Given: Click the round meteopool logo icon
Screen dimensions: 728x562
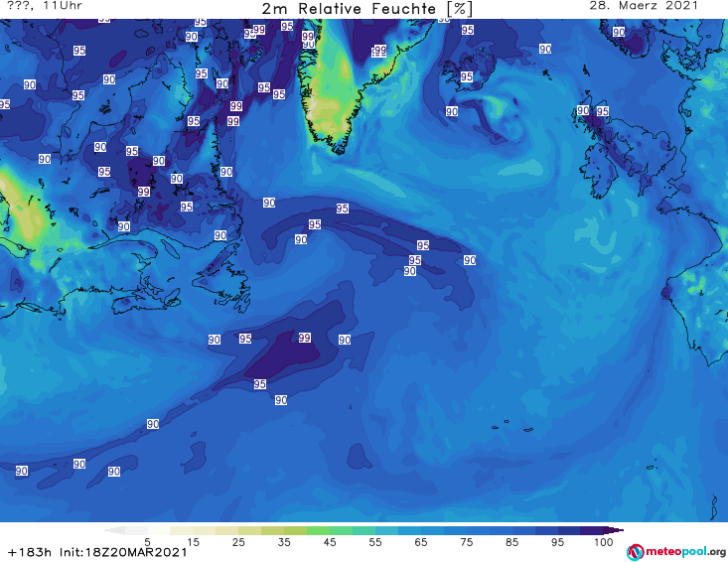Looking at the screenshot, I should tap(635, 552).
